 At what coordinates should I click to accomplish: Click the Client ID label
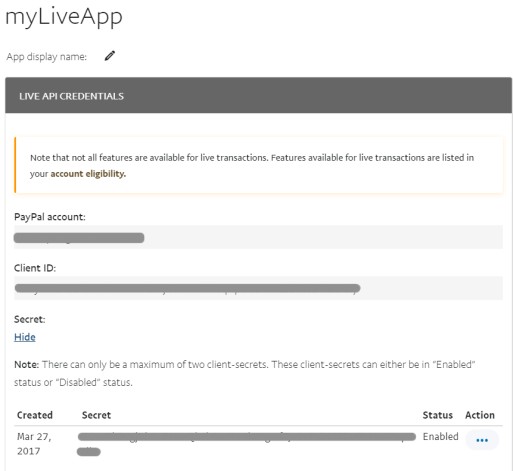click(35, 268)
